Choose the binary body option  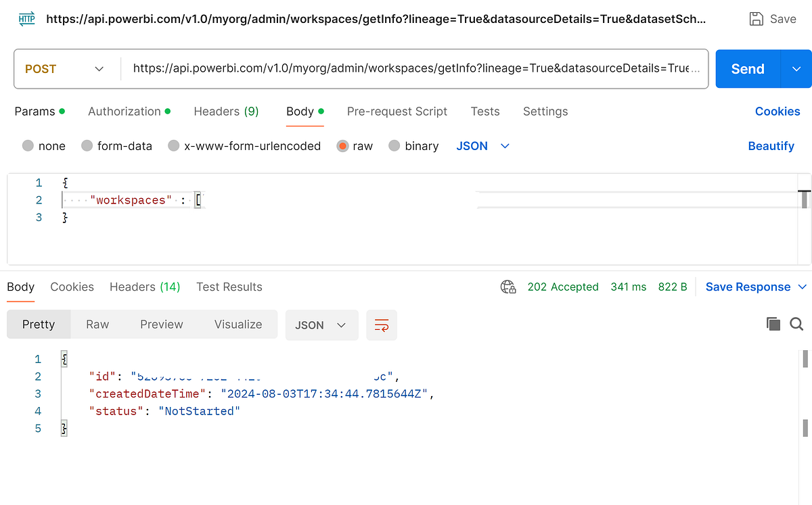[393, 145]
